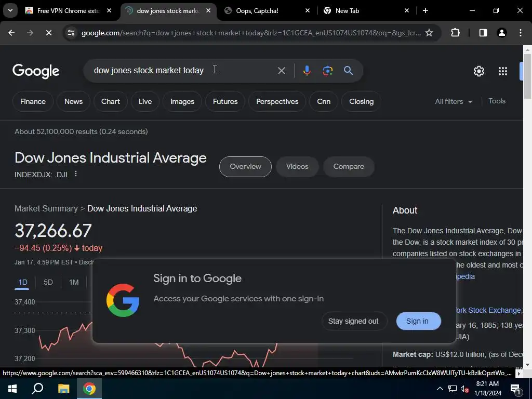Screen dimensions: 532x399
Task: Open search Tools
Action: pos(497,101)
